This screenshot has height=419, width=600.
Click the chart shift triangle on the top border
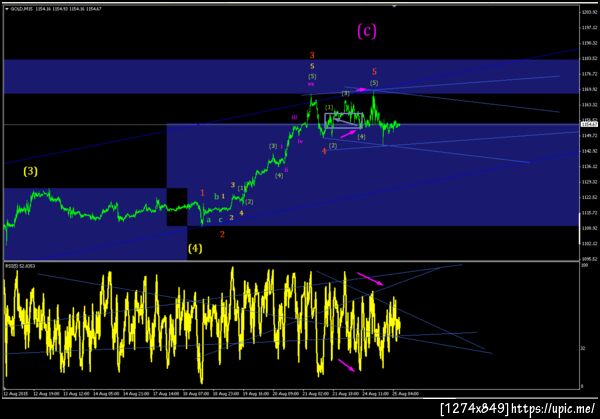394,6
